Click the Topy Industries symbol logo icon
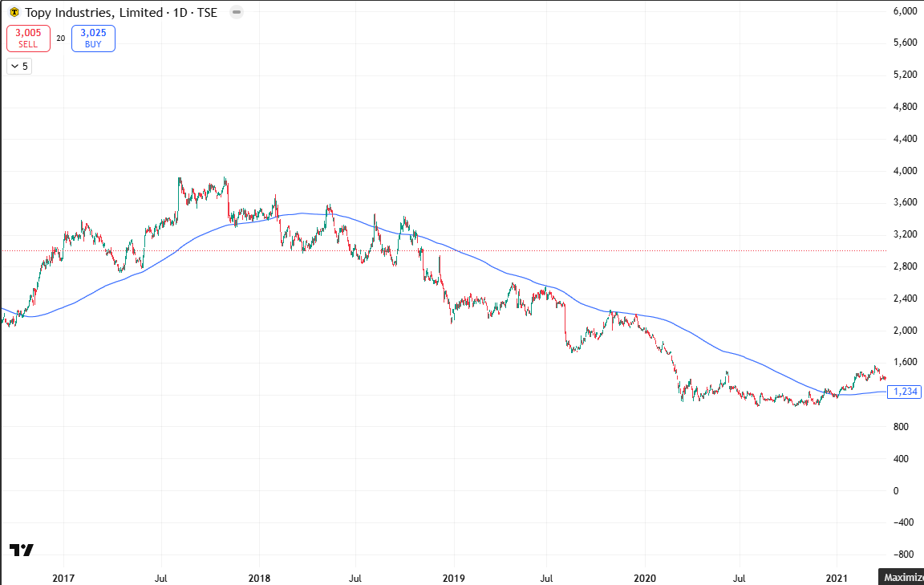Screen dimensions: 924x585 (14, 12)
